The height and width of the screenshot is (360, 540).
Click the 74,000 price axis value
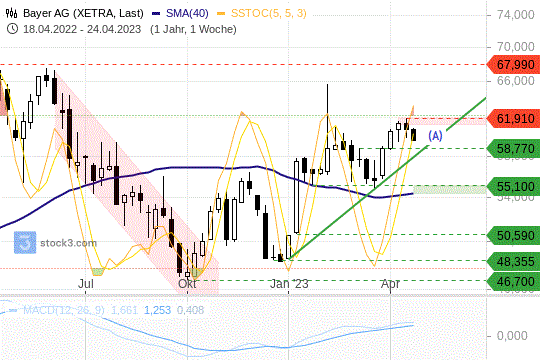[x=515, y=15]
